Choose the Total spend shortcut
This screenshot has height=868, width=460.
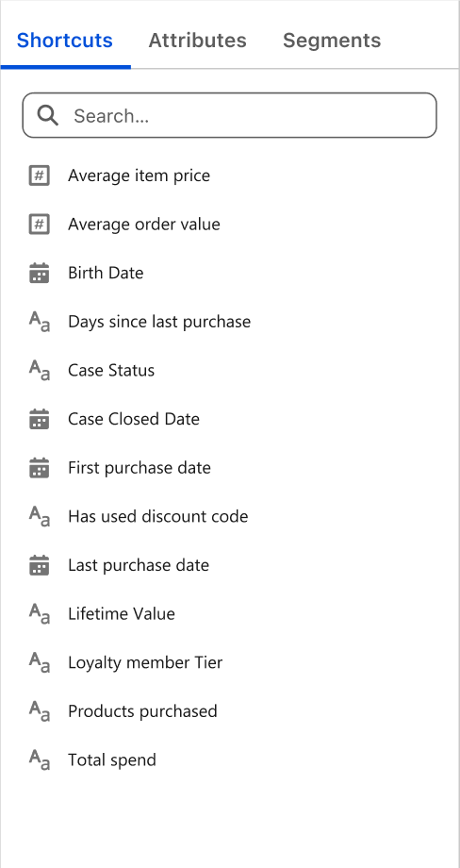pos(229,760)
